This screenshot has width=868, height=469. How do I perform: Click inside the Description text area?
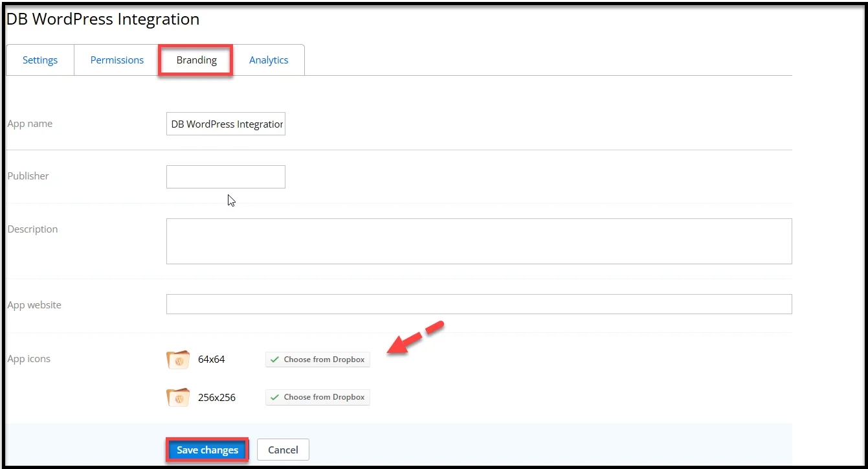tap(479, 241)
